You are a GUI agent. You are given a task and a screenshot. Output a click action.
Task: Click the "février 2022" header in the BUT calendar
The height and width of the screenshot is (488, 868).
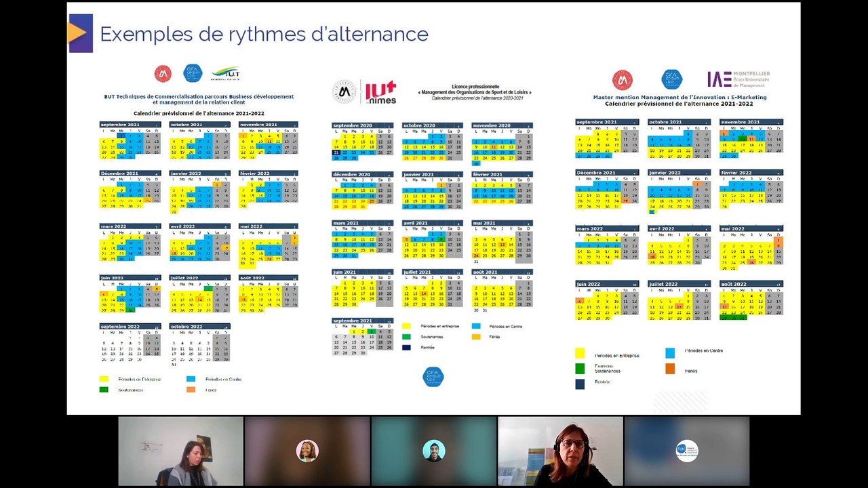click(x=269, y=173)
